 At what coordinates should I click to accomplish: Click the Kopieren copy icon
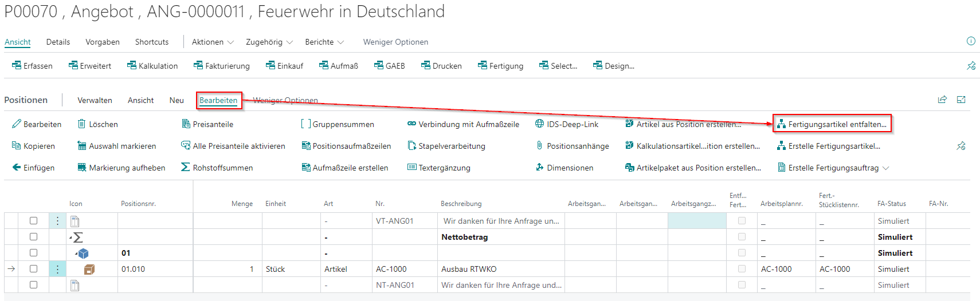(16, 146)
